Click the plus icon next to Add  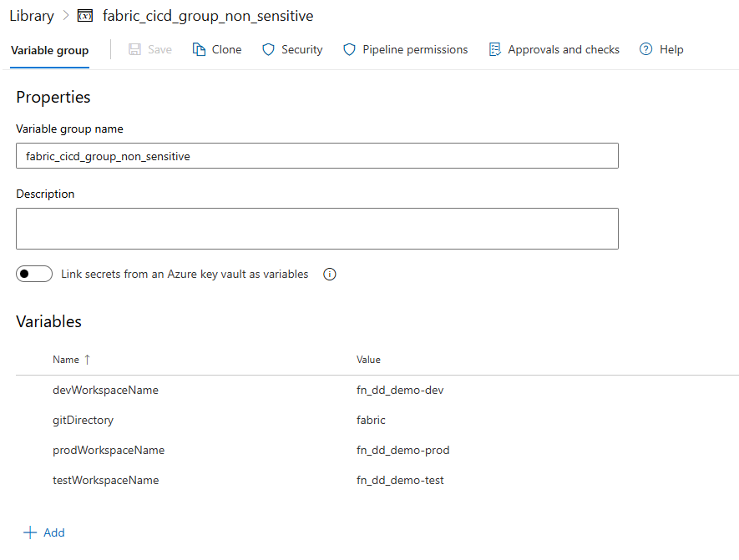pyautogui.click(x=30, y=532)
